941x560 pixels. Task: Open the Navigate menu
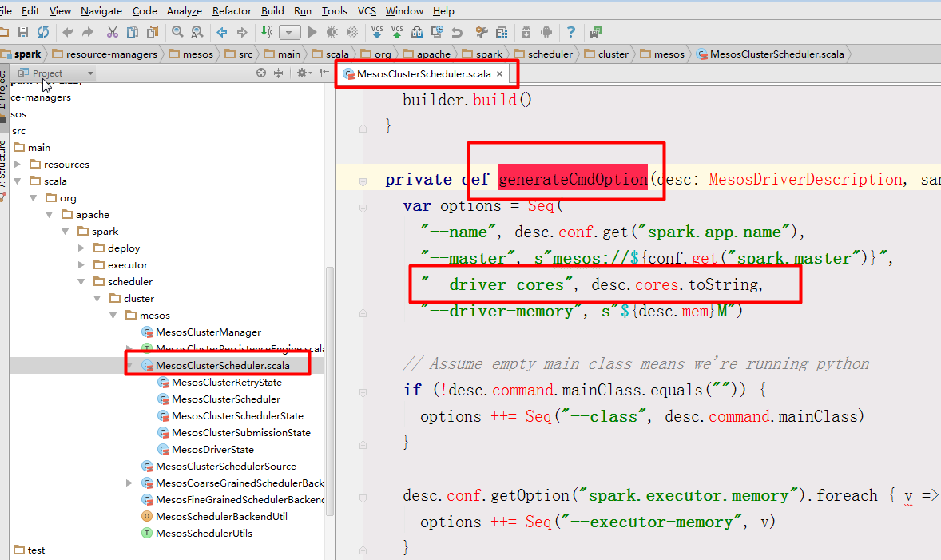101,11
